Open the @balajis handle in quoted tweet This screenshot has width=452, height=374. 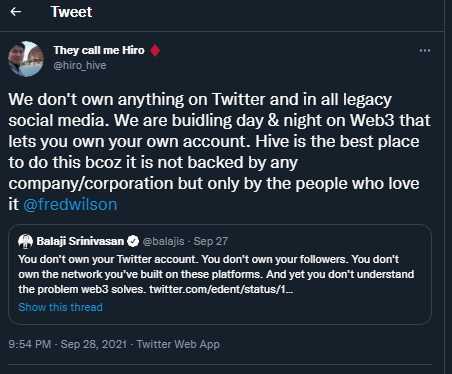click(163, 241)
